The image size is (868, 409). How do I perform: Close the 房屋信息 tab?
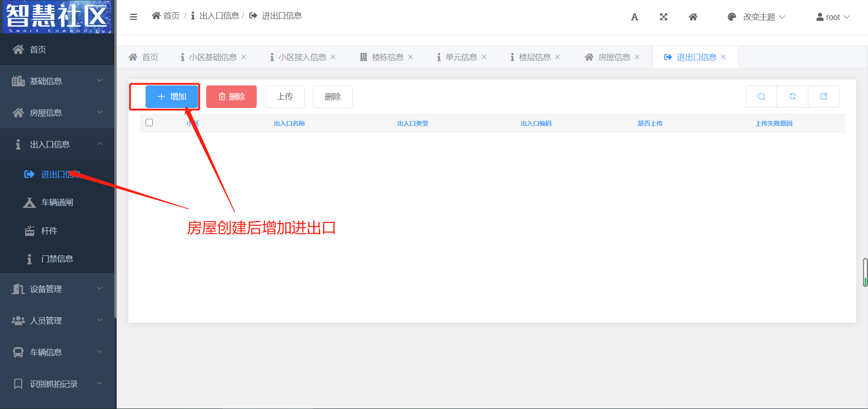(637, 57)
